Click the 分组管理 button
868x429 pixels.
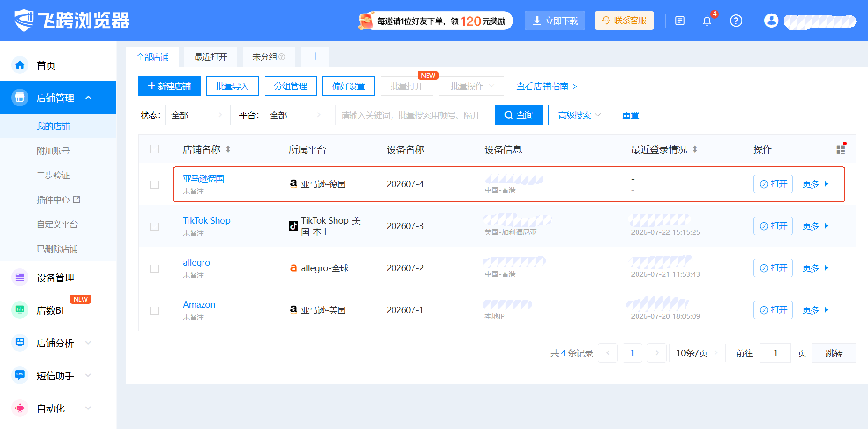click(291, 86)
